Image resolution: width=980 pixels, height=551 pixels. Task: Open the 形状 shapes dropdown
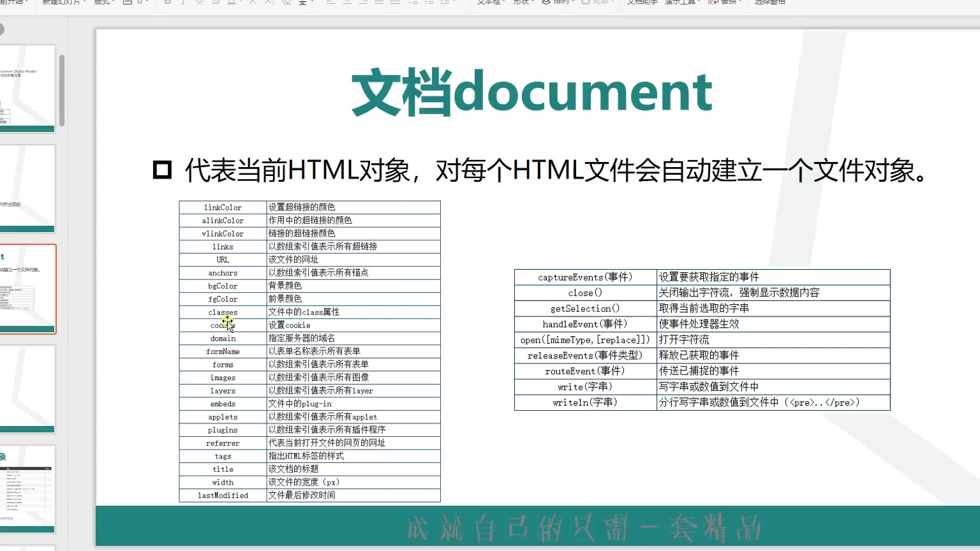(x=523, y=3)
